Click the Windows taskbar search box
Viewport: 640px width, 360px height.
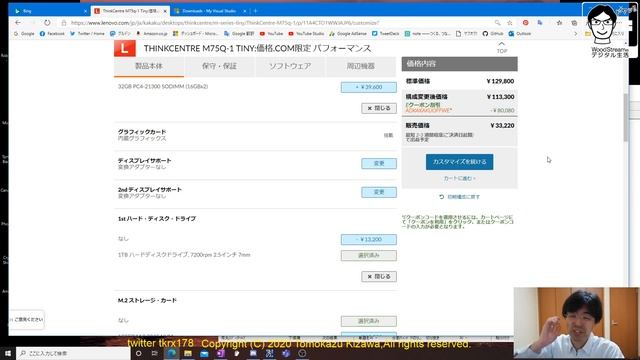73,353
